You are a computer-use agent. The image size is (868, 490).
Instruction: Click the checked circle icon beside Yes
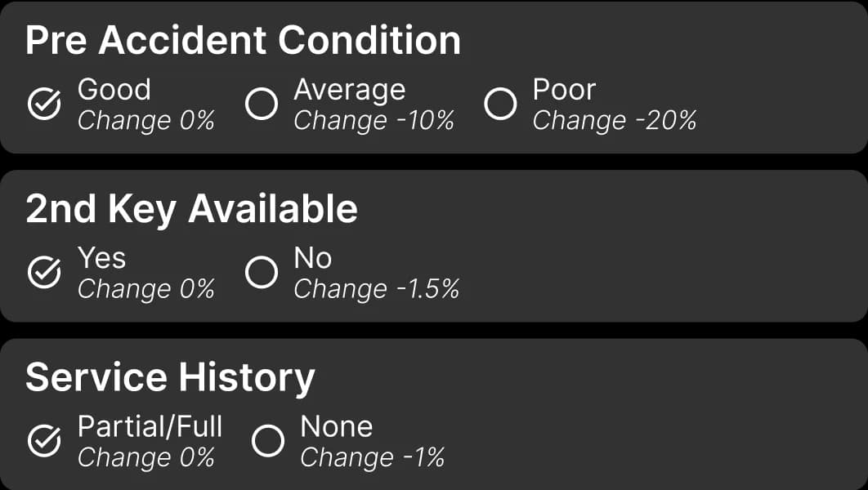[44, 273]
